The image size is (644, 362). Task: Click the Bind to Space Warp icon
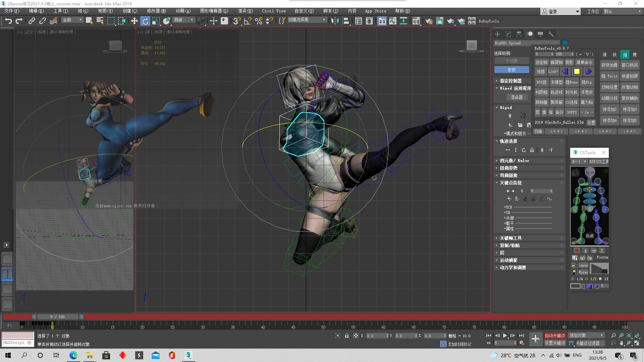click(x=53, y=21)
